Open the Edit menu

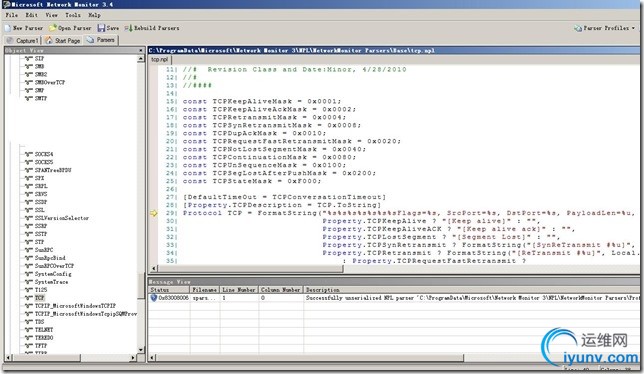(x=31, y=15)
